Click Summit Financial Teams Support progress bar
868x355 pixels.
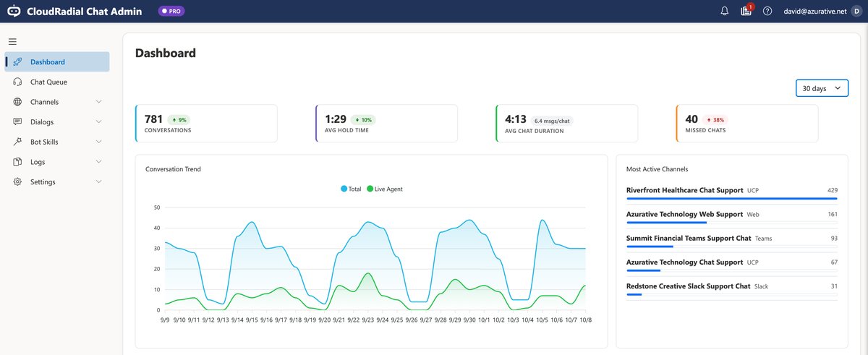tap(732, 246)
